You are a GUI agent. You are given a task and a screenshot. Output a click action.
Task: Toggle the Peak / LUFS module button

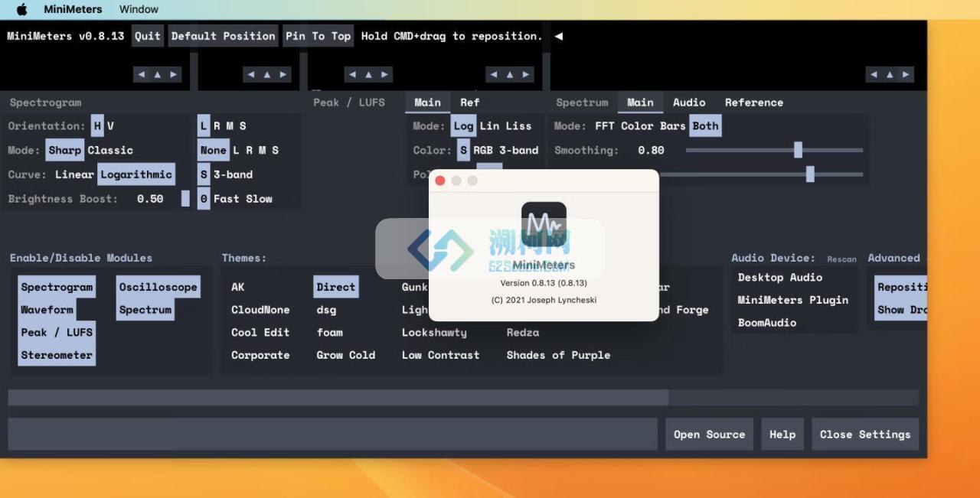[57, 332]
